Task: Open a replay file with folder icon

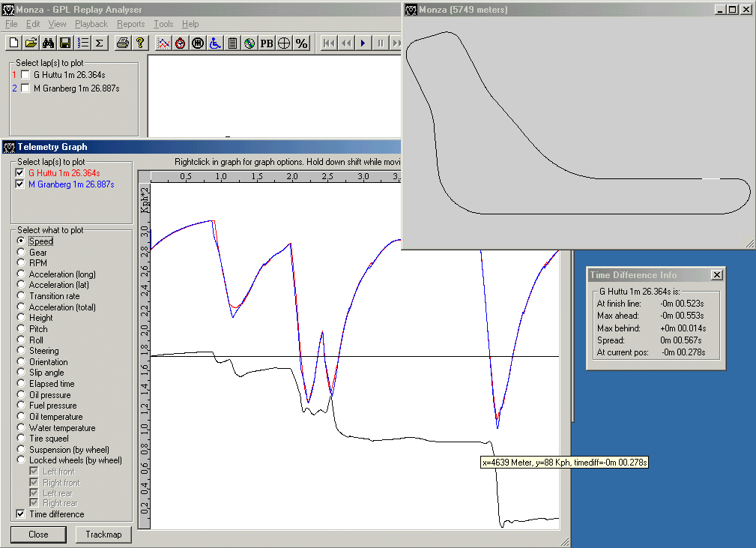Action: pos(31,43)
